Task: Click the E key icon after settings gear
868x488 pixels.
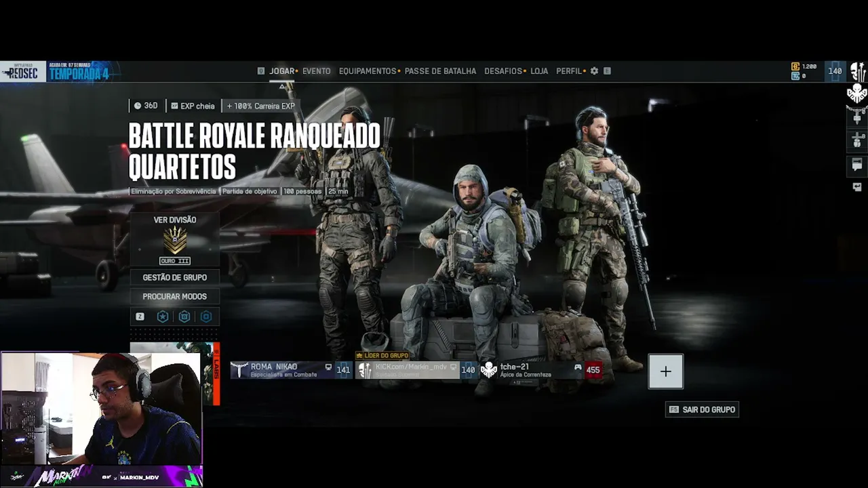Action: coord(607,71)
